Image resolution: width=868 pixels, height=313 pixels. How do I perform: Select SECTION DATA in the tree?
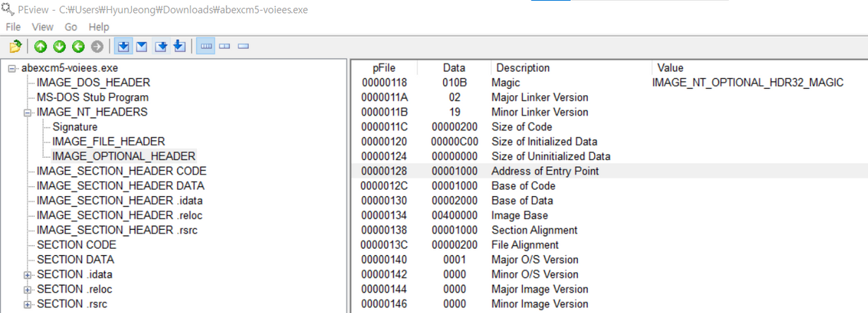(76, 260)
